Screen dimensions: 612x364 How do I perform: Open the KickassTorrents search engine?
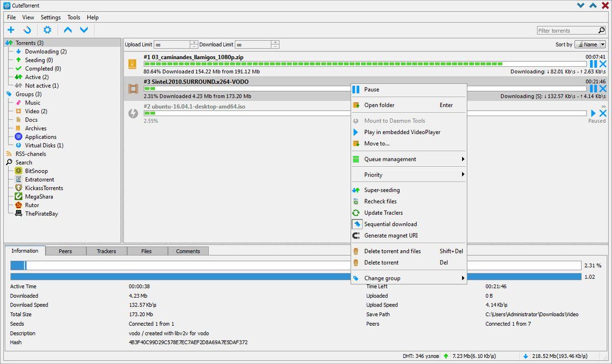44,188
